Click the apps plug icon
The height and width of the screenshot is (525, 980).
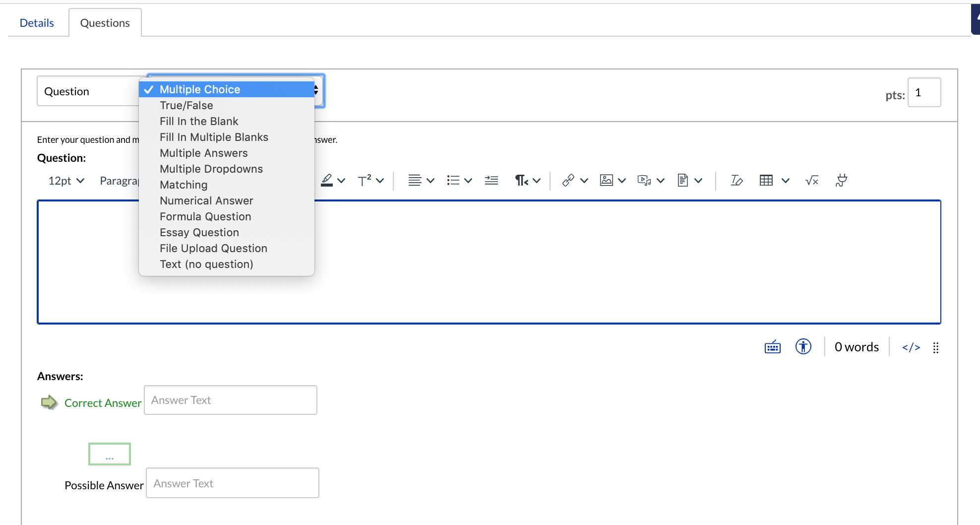(x=841, y=181)
